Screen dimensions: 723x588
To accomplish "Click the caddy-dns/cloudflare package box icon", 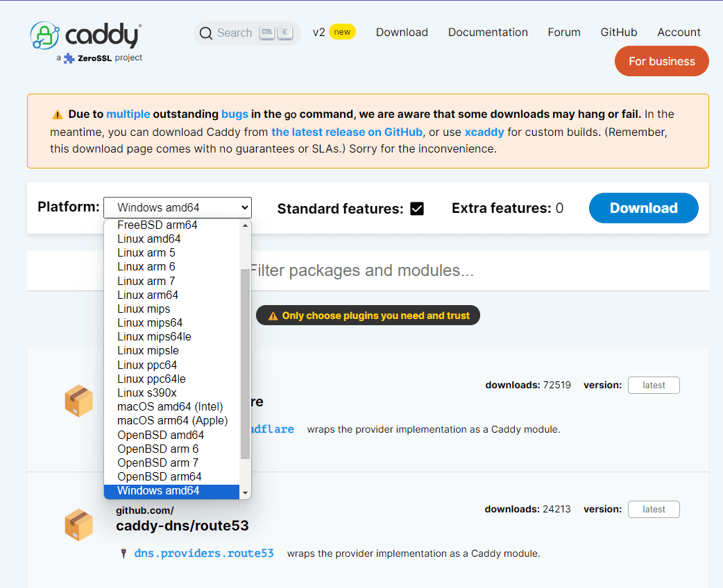I will pyautogui.click(x=78, y=400).
